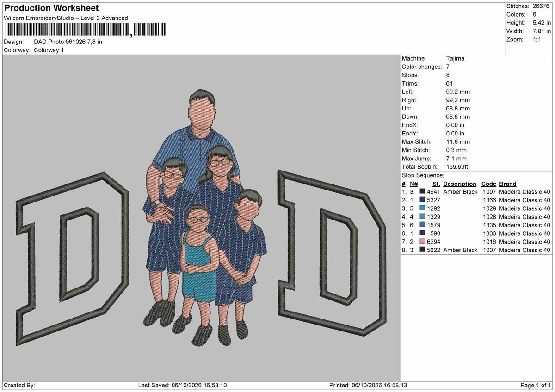This screenshot has width=555, height=392.
Task: Click stitch count 1579 in stop 5
Action: tap(433, 225)
